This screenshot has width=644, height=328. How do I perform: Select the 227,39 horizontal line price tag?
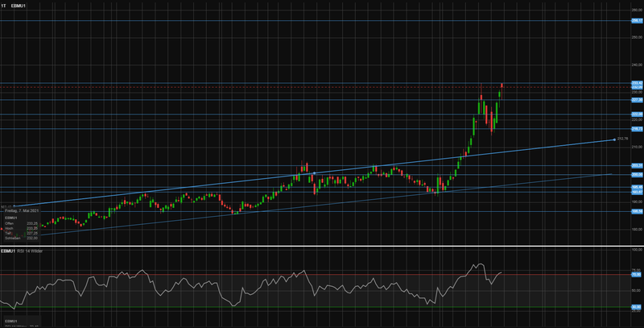[x=636, y=100]
